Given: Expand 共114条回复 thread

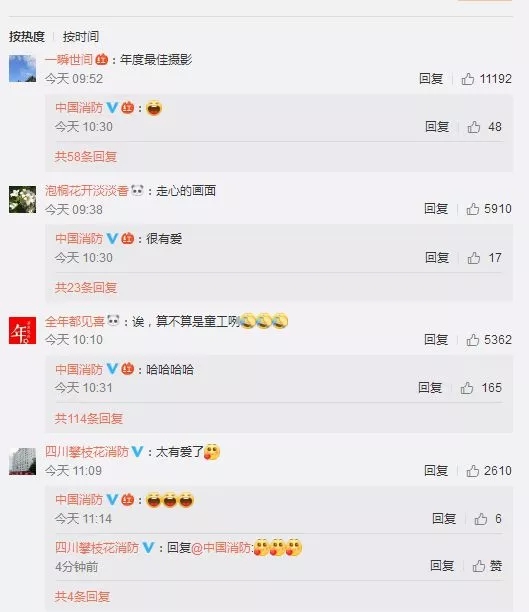Looking at the screenshot, I should (x=89, y=419).
